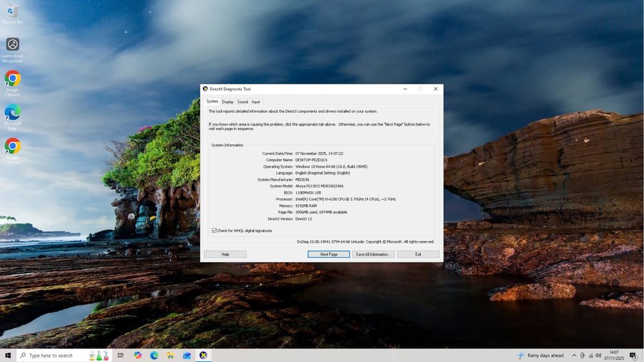Show hidden system tray icons
The height and width of the screenshot is (362, 644).
[x=574, y=356]
